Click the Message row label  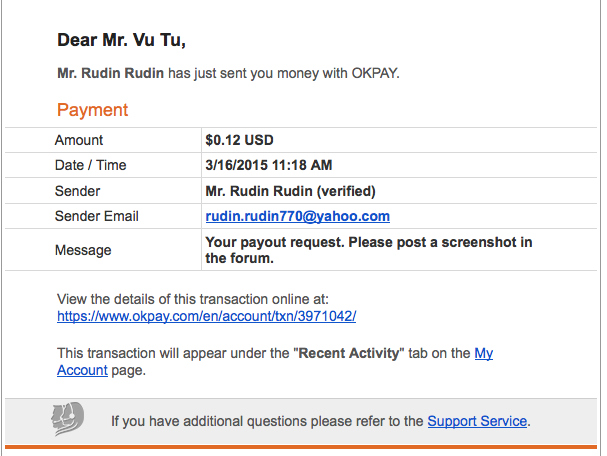click(83, 250)
